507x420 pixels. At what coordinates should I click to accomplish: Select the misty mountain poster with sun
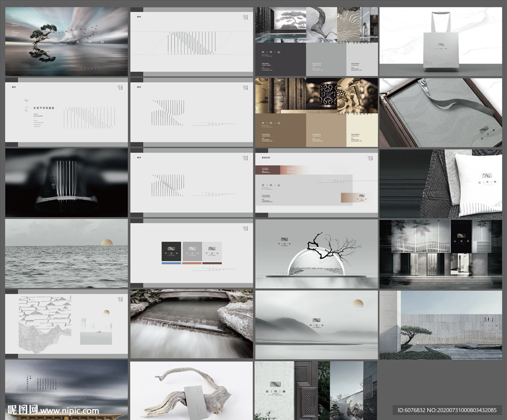[x=316, y=324]
